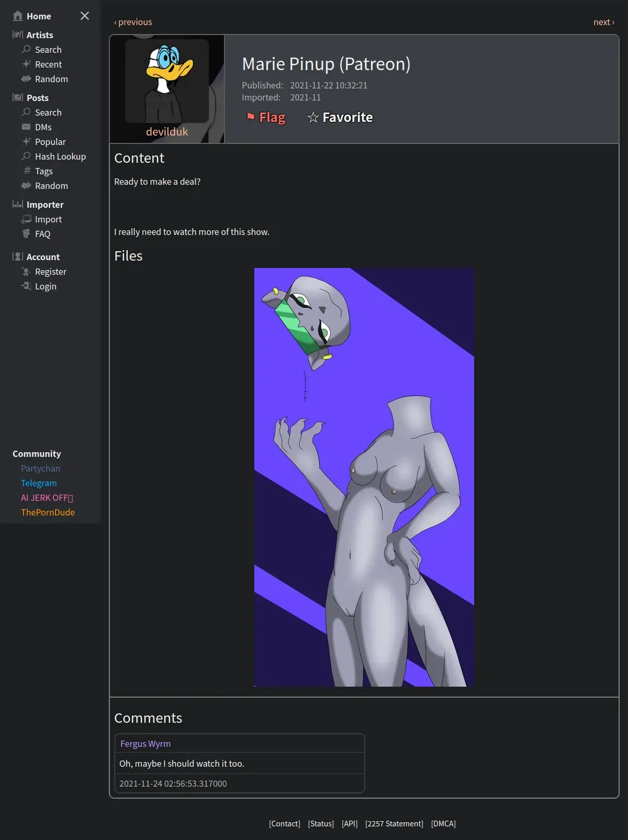Click the sparkle icon beside Recent
This screenshot has width=628, height=840.
click(26, 64)
